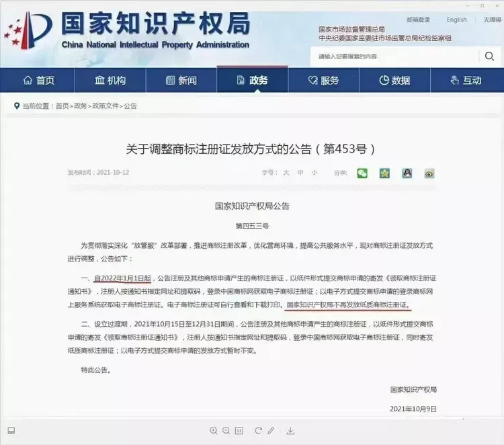Open the 首页 home tab
504x445 pixels.
38,80
